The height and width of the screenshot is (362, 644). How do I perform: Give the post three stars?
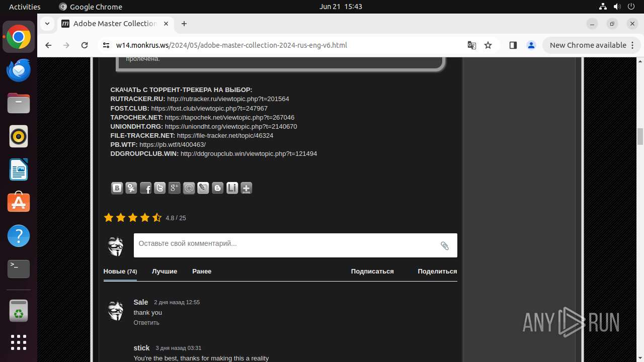point(133,217)
